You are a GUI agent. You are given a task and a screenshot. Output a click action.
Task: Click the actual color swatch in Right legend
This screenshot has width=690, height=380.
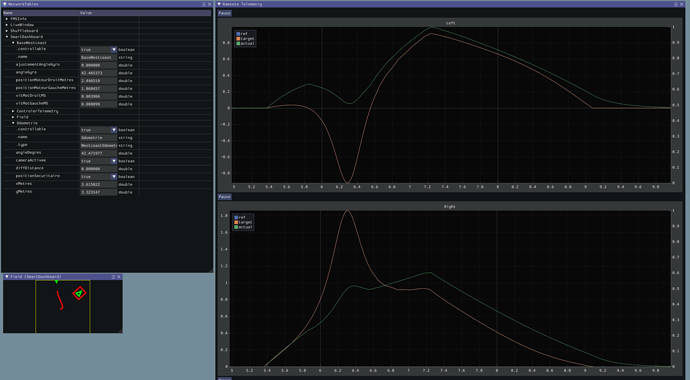pos(236,227)
